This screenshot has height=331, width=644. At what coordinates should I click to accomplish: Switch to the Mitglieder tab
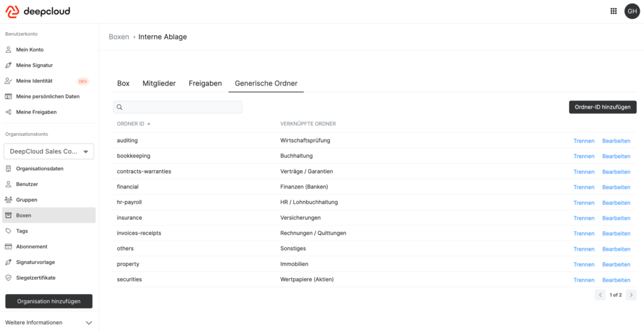tap(159, 84)
